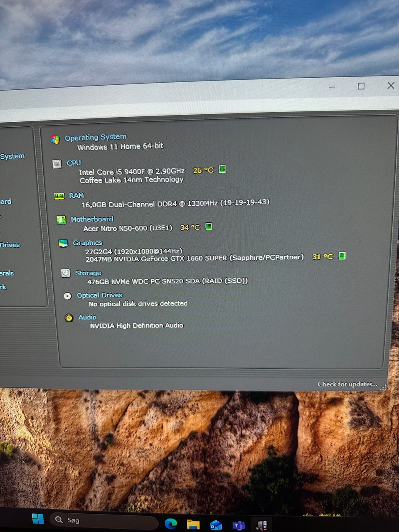Click the RAM module icon
399x532 pixels.
coord(59,196)
